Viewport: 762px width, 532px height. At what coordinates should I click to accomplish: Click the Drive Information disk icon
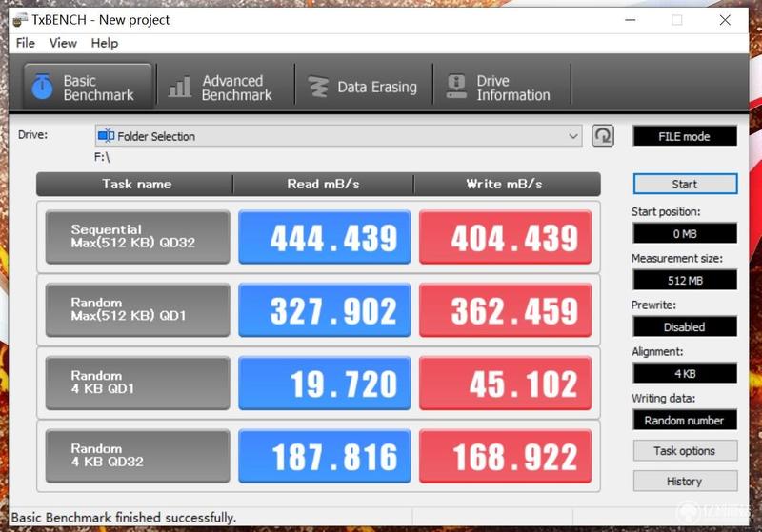pyautogui.click(x=456, y=87)
